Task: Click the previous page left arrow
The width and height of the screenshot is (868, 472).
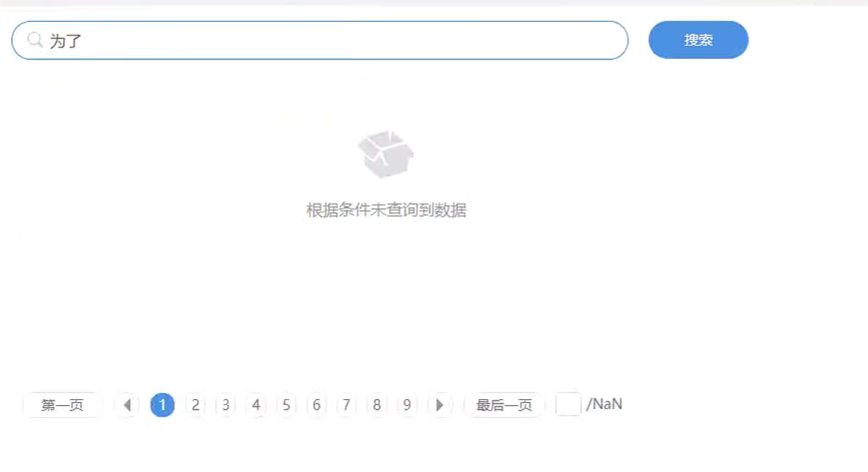Action: pos(127,405)
